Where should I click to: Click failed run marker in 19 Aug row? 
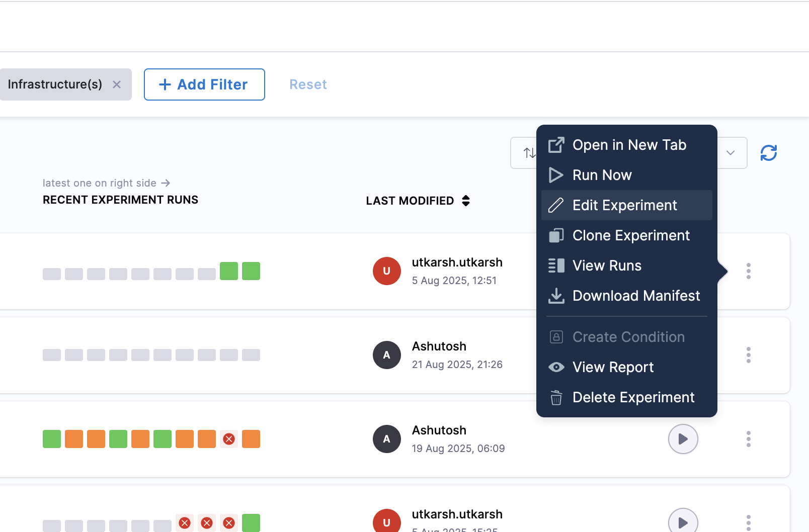(229, 439)
